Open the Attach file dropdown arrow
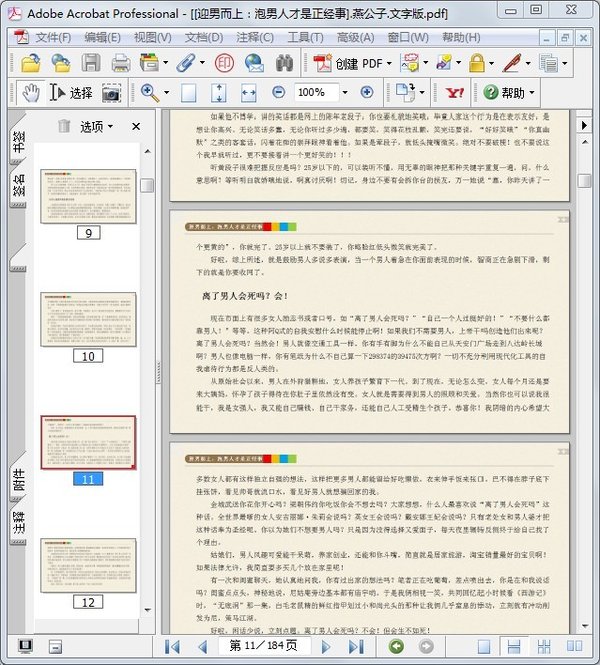 (x=202, y=63)
